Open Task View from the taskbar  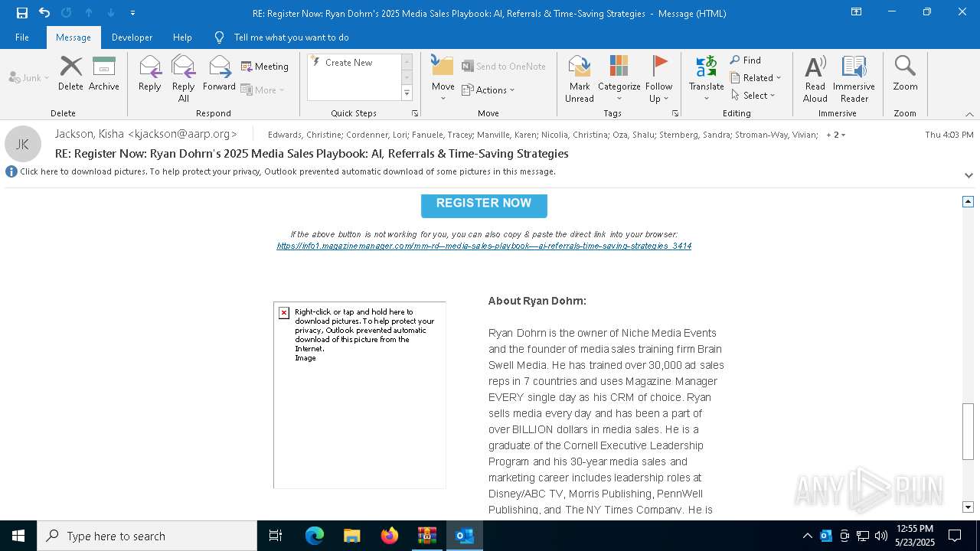pyautogui.click(x=276, y=536)
